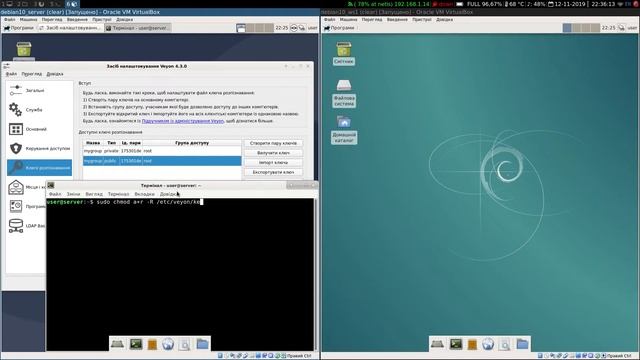Screen dimensions: 640x360
Task: Select the Ключі розпізнавання (Authentication keys) page
Action: point(39,167)
